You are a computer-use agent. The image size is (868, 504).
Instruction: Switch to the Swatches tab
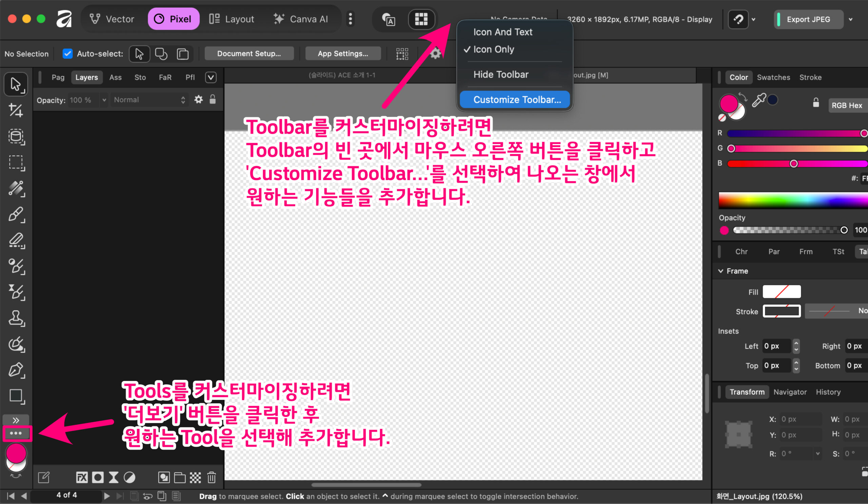click(773, 78)
